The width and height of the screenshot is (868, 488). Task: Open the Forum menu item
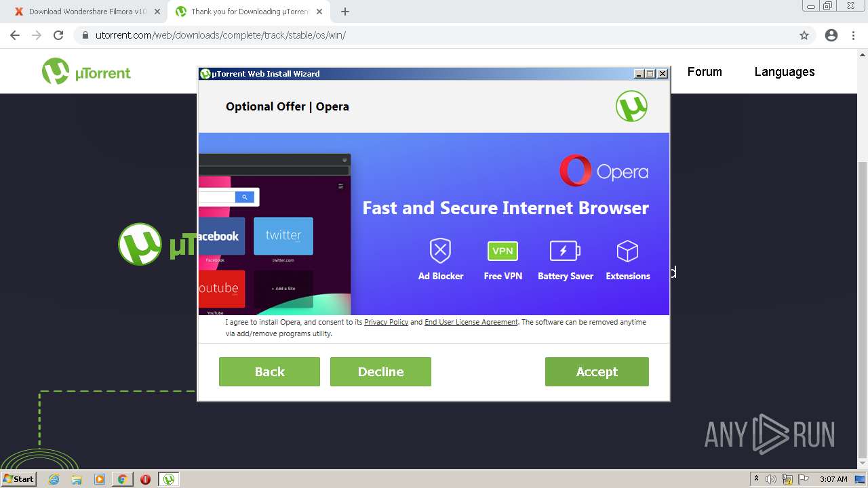(x=705, y=72)
